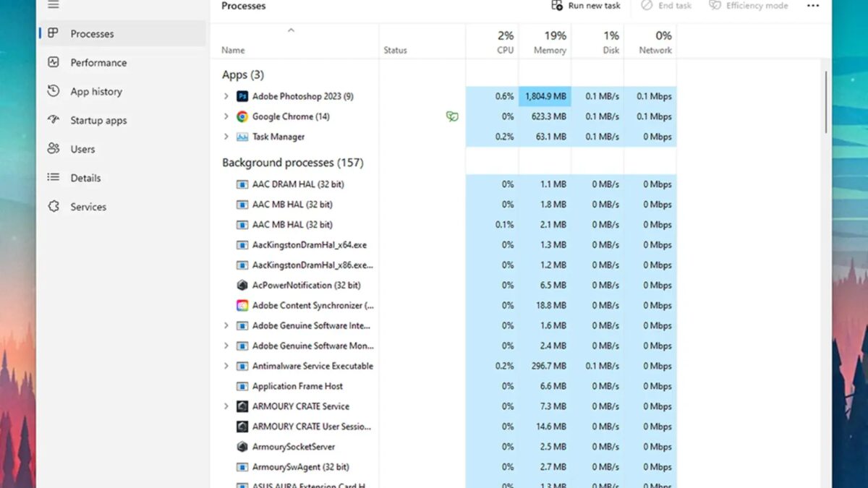The height and width of the screenshot is (488, 868).
Task: Expand the Antimalware Service Executable entry
Action: pyautogui.click(x=226, y=366)
